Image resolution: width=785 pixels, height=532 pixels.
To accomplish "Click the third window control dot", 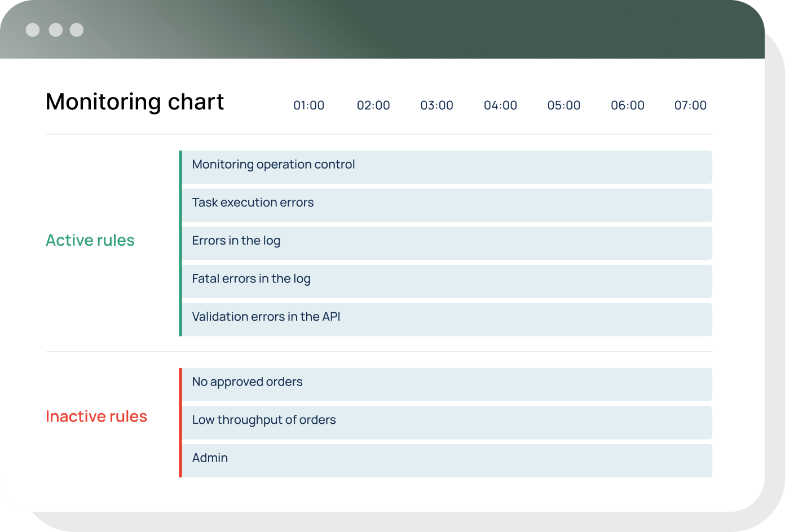I will pyautogui.click(x=77, y=30).
